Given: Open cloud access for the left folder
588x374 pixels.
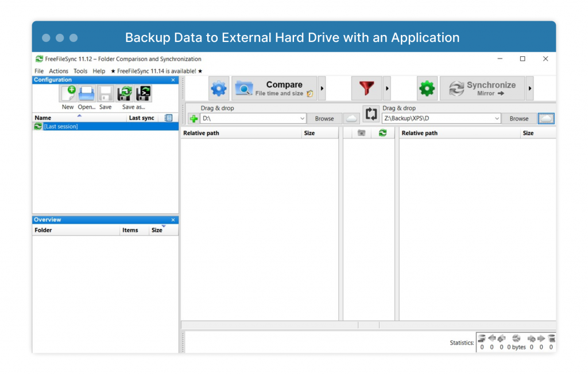Looking at the screenshot, I should click(351, 119).
